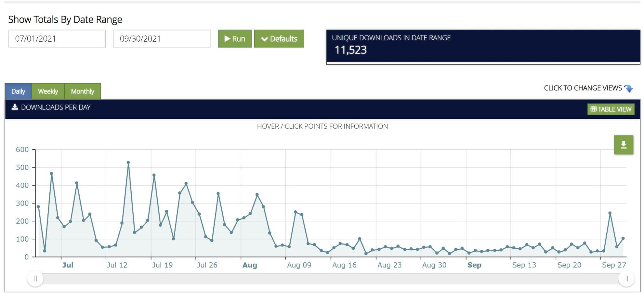Click the download icon before Downloads Per Day
644x293 pixels.
[15, 107]
